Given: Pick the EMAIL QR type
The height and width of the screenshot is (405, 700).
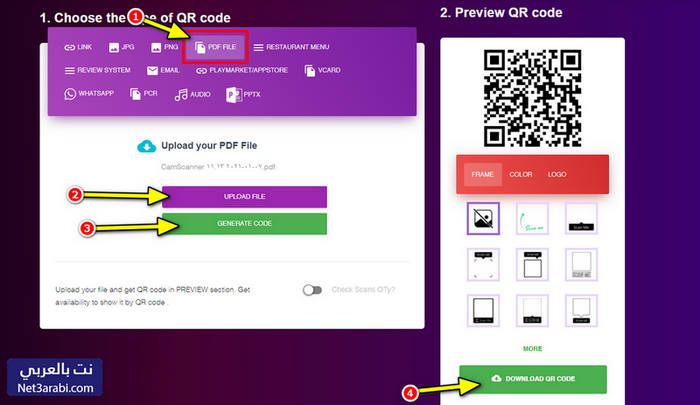Looking at the screenshot, I should pos(163,70).
